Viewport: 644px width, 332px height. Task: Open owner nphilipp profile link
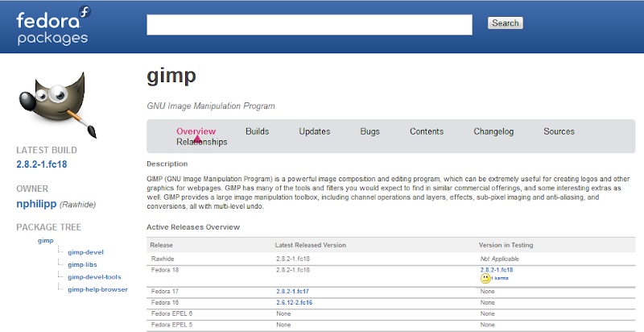pyautogui.click(x=36, y=204)
